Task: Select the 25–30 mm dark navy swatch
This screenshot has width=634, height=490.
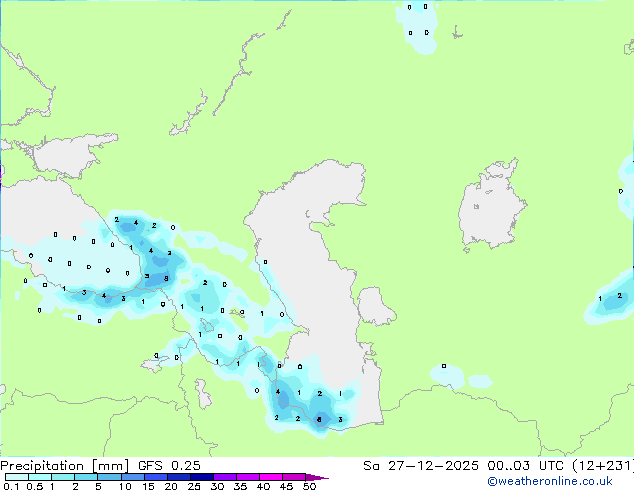Action: point(202,477)
